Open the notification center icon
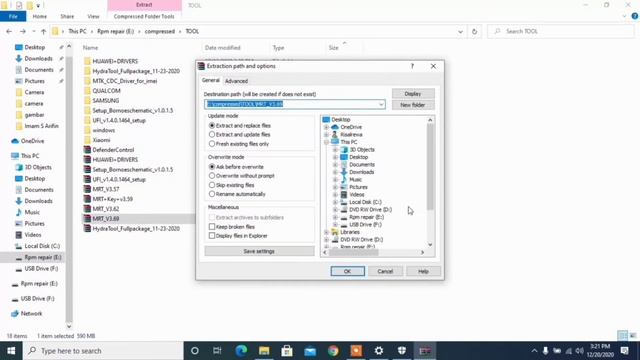This screenshot has height=360, width=640. click(x=624, y=351)
